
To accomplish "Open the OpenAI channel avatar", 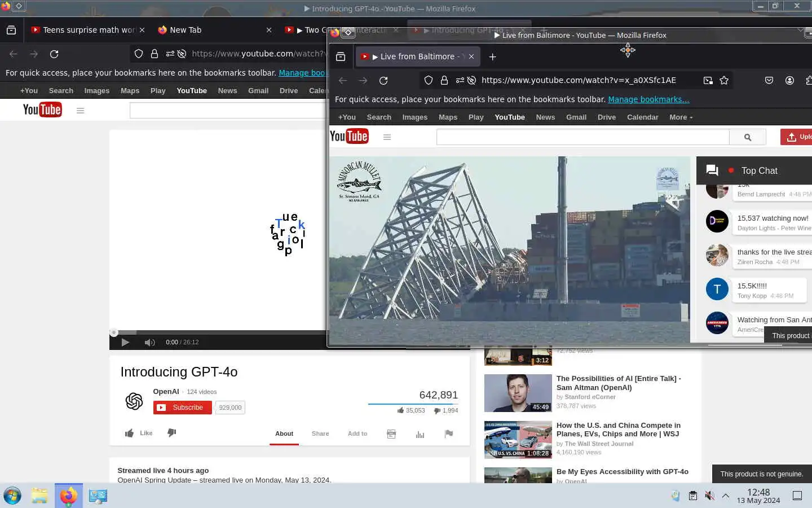I will click(x=134, y=401).
